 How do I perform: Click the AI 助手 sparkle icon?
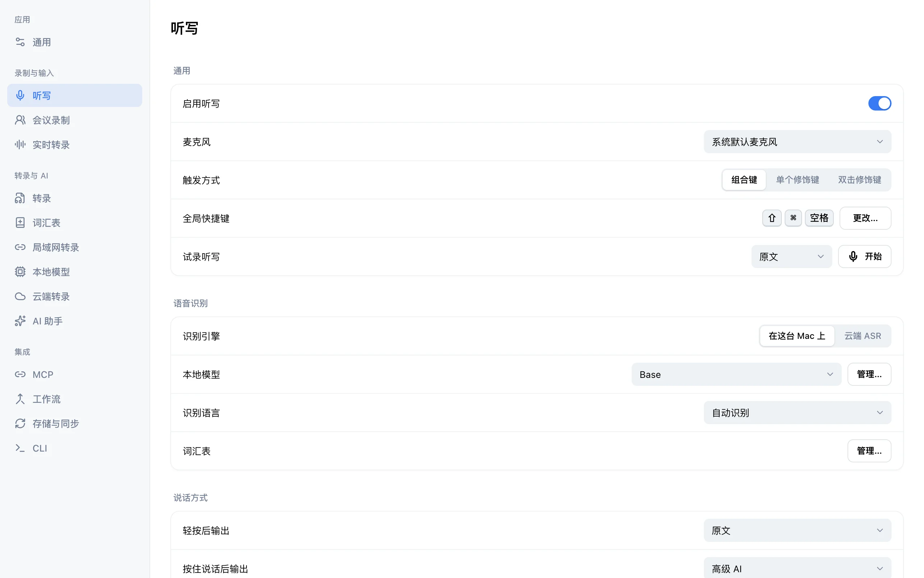tap(20, 321)
